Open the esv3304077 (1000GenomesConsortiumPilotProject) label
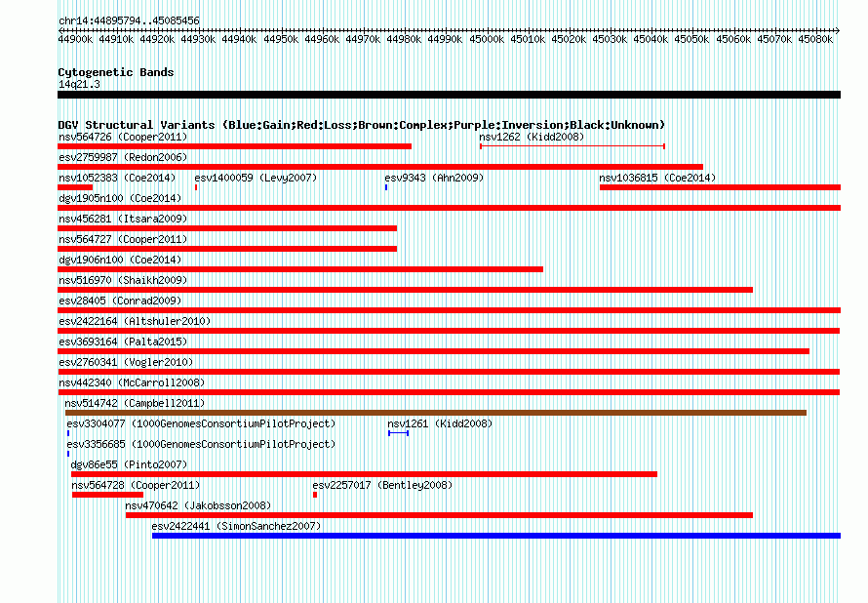868x603 pixels. point(201,423)
